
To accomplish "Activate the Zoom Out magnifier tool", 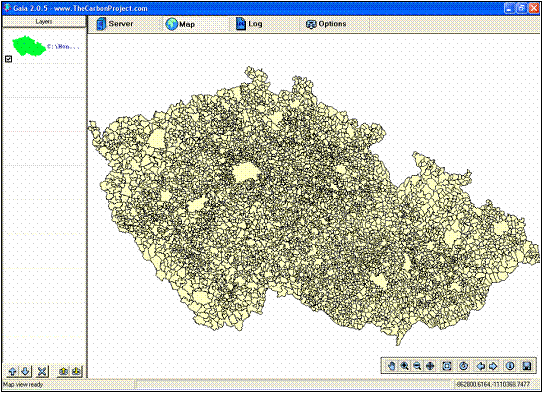I will click(x=417, y=366).
